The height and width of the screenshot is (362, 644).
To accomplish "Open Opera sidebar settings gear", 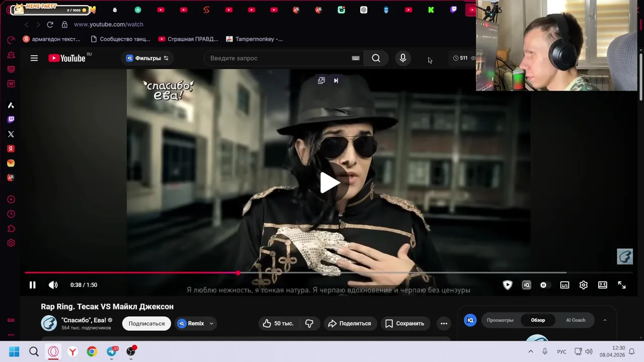I will click(x=11, y=243).
